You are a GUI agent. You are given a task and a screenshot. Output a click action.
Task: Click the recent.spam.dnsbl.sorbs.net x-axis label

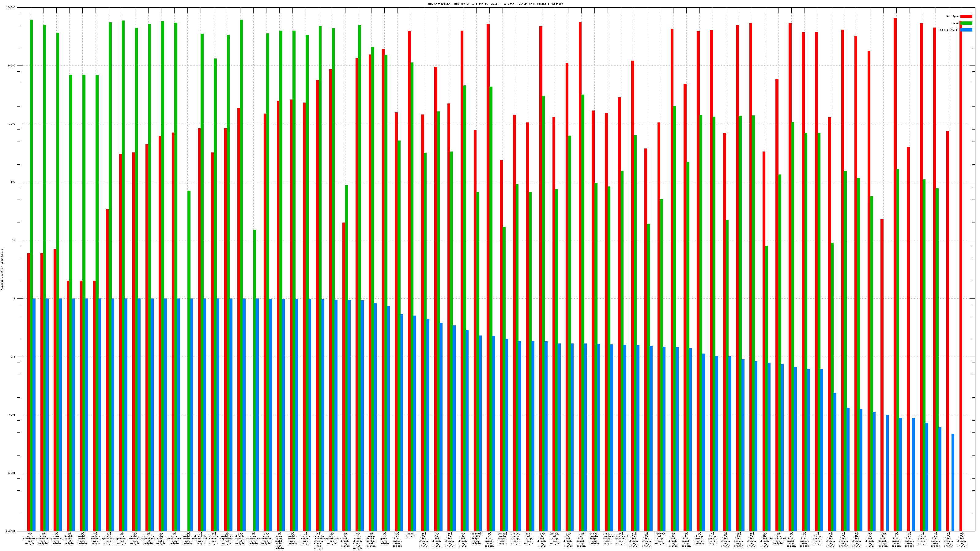tap(319, 541)
